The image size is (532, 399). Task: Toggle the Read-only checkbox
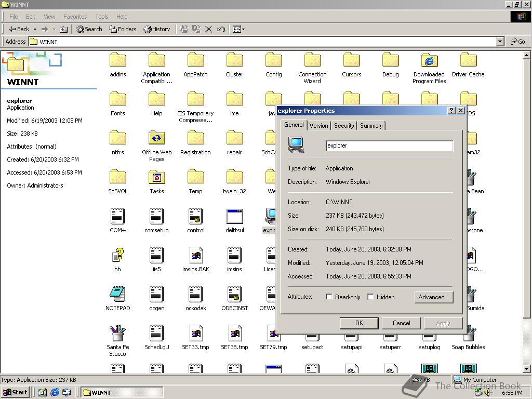tap(329, 297)
